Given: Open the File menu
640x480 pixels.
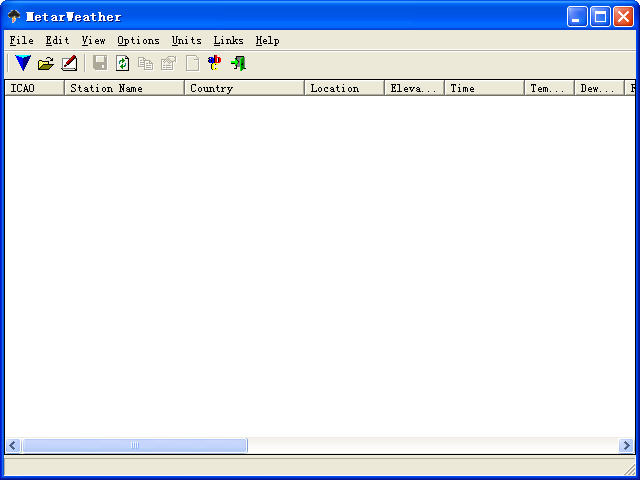Looking at the screenshot, I should coord(22,40).
